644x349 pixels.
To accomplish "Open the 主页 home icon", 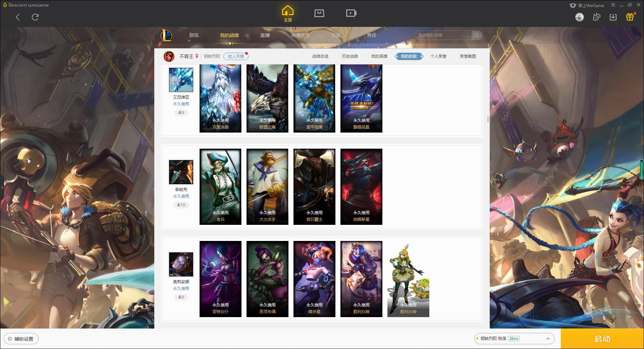I will (x=288, y=14).
